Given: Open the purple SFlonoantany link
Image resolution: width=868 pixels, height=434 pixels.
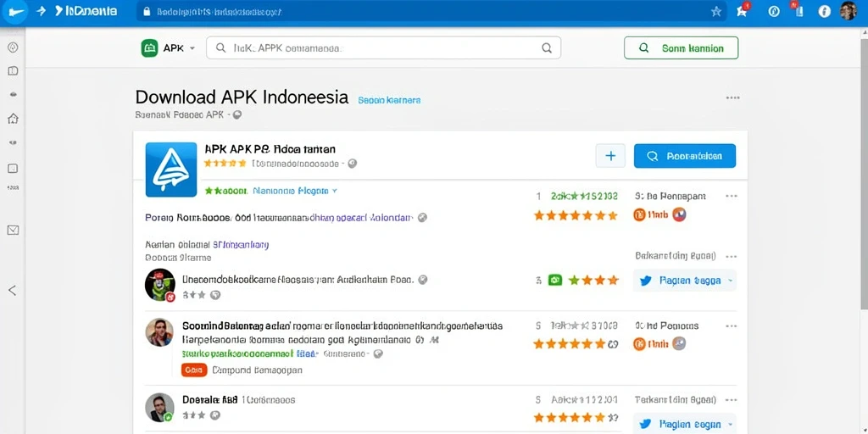Looking at the screenshot, I should point(241,244).
